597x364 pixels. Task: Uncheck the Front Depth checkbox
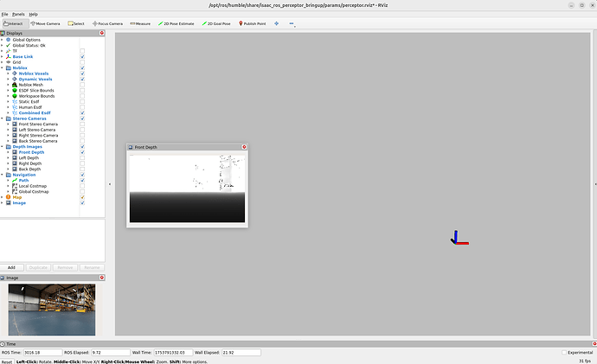[x=82, y=152]
